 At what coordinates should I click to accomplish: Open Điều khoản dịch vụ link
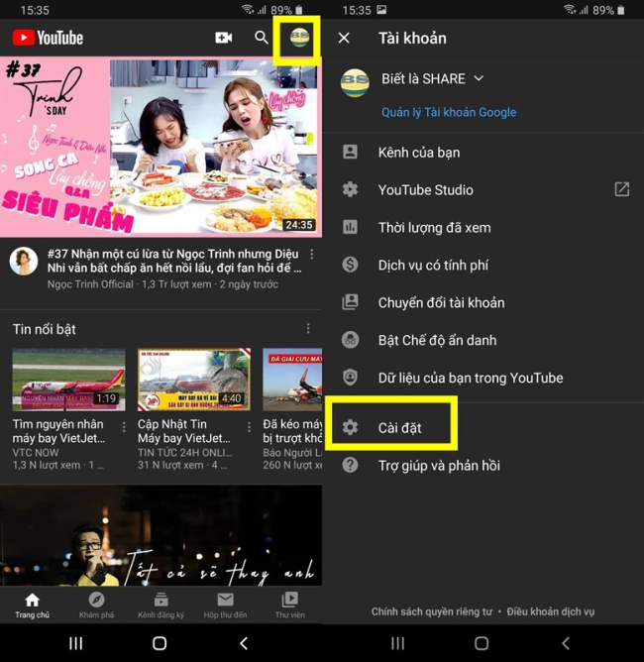click(x=550, y=611)
